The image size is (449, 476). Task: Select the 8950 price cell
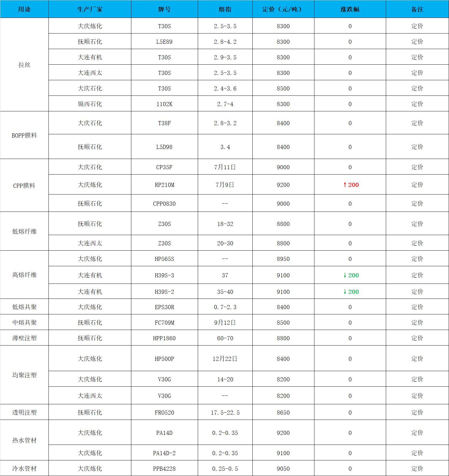coord(283,259)
